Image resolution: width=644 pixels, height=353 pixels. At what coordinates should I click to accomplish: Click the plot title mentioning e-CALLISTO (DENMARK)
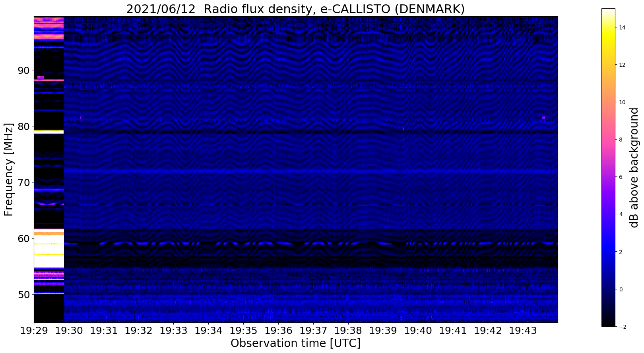(x=295, y=9)
